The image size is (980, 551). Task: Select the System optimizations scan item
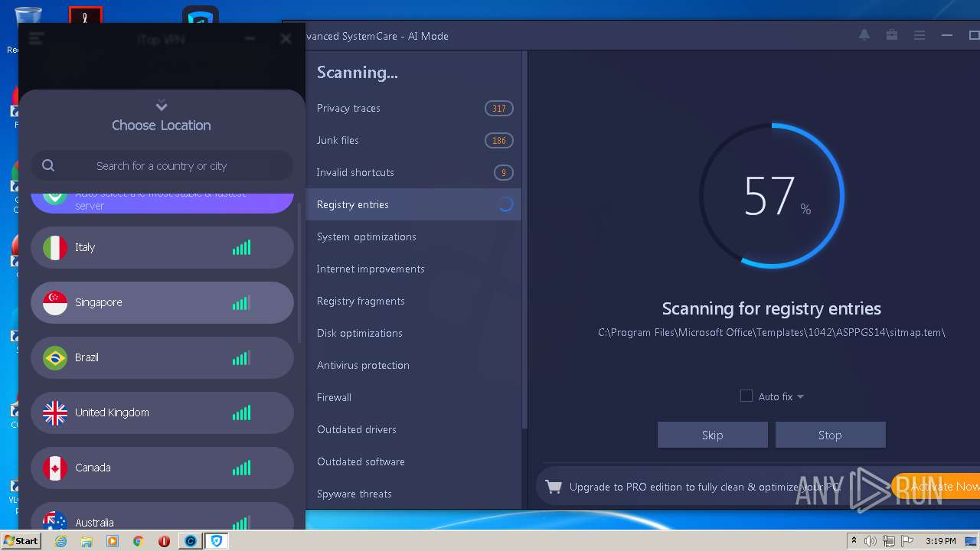coord(413,236)
